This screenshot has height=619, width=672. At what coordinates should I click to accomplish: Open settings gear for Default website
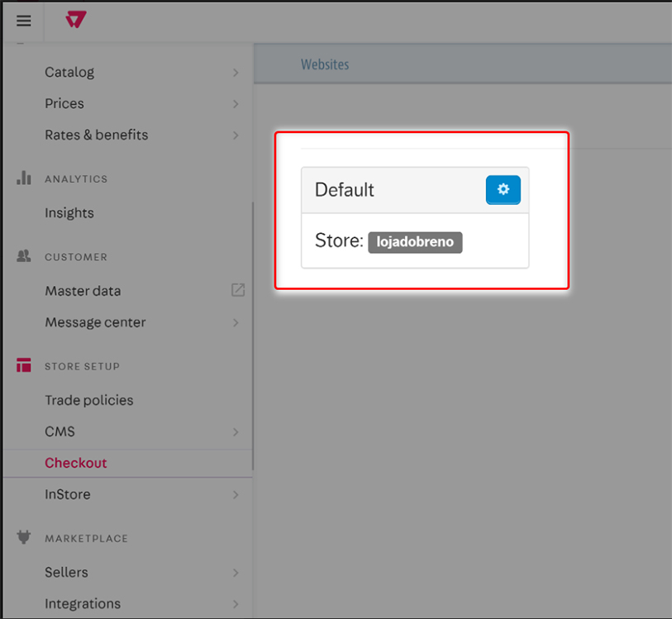(503, 189)
